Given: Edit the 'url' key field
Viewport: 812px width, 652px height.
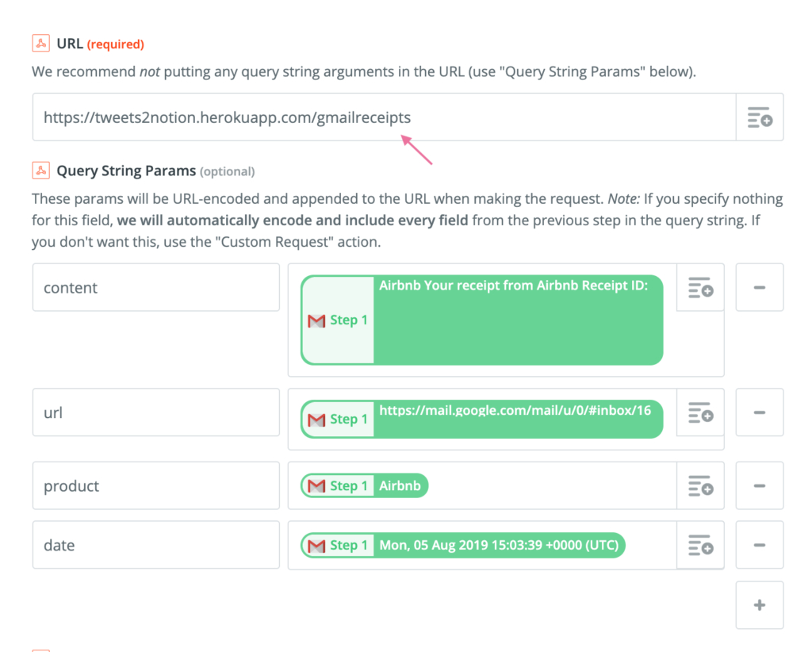Looking at the screenshot, I should pyautogui.click(x=155, y=412).
